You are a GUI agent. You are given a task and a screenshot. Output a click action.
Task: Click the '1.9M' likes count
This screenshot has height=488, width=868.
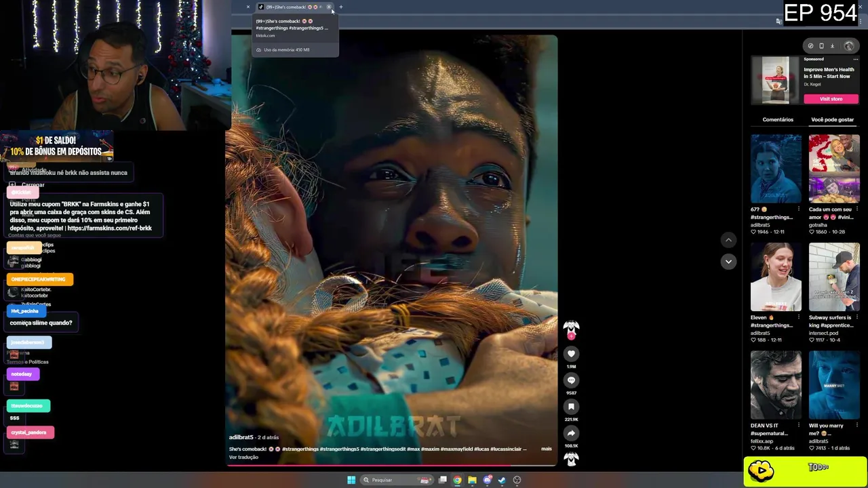click(571, 367)
